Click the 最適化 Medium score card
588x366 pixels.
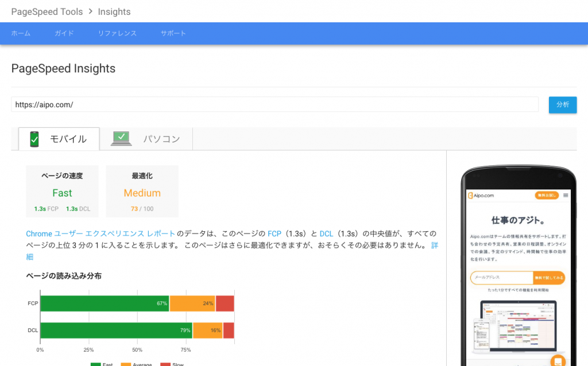pyautogui.click(x=142, y=191)
